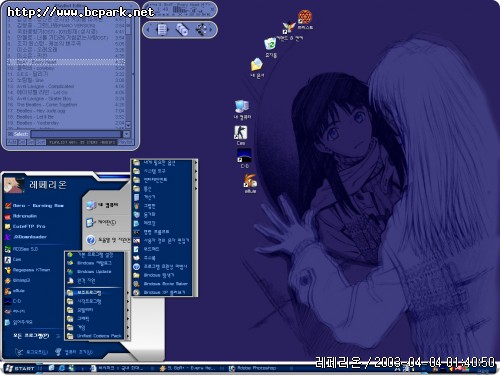Open the calculator (계산기) entry in accessories
Screen dimensions: 500x375
point(145,197)
